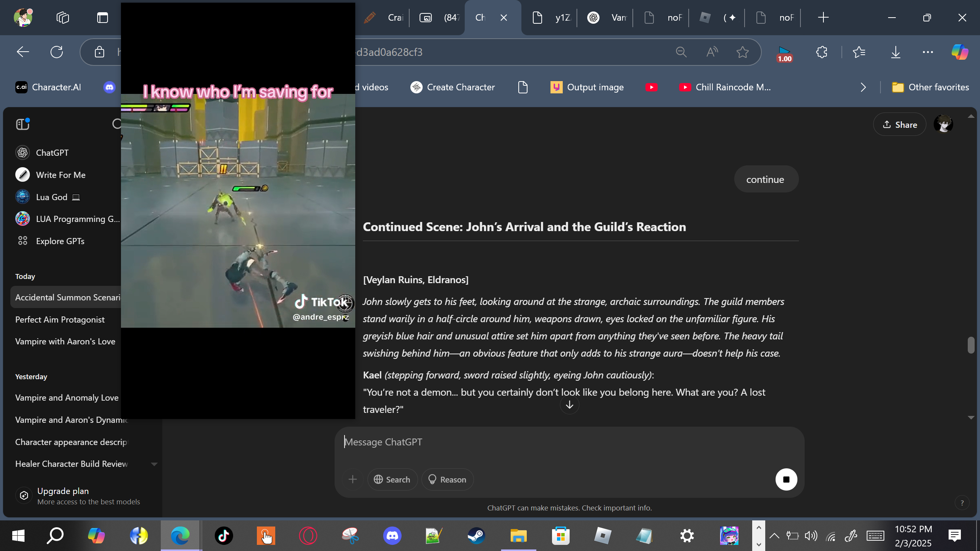
Task: Stop the response generation
Action: (786, 479)
